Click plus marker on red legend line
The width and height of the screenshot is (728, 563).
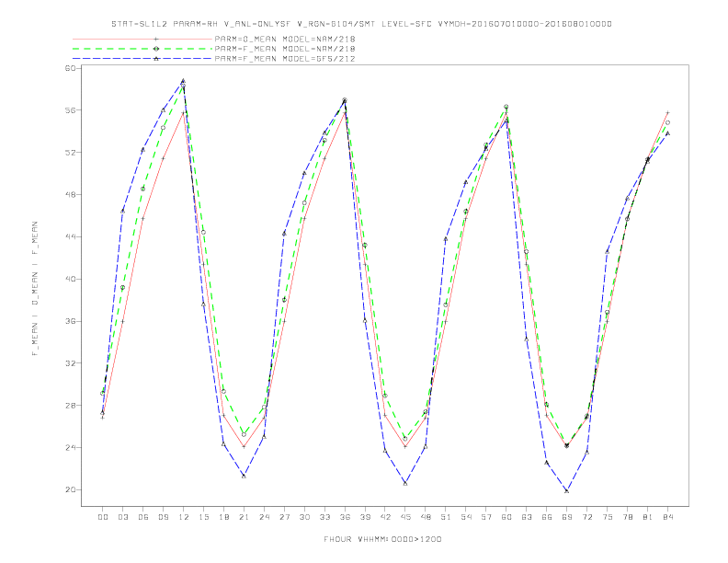[156, 39]
